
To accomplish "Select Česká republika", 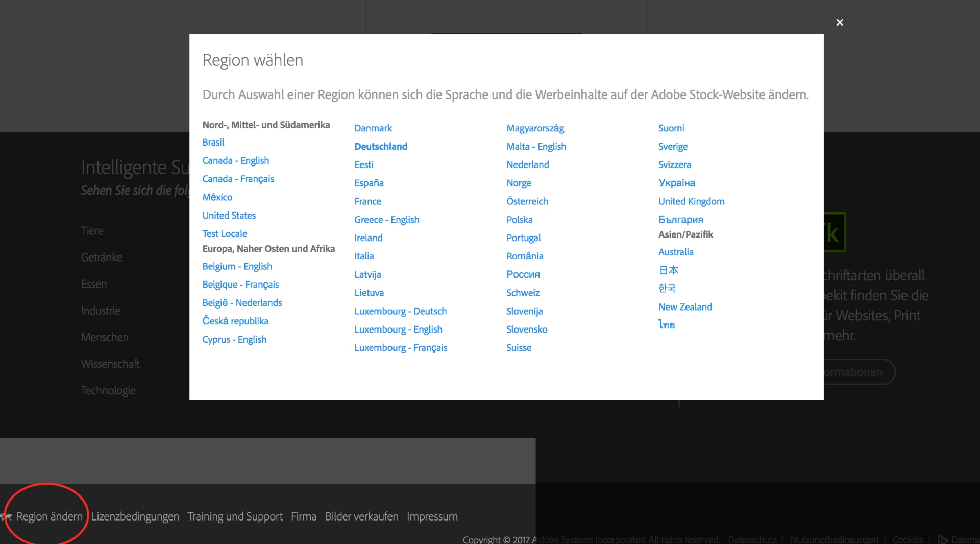I will click(x=235, y=321).
